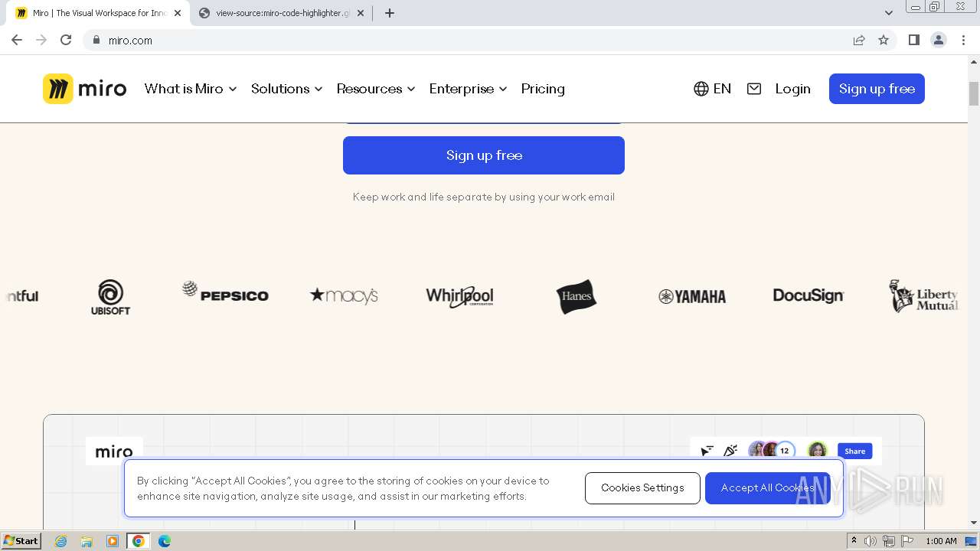Click the Yamaha logo
Viewport: 980px width, 551px height.
692,296
